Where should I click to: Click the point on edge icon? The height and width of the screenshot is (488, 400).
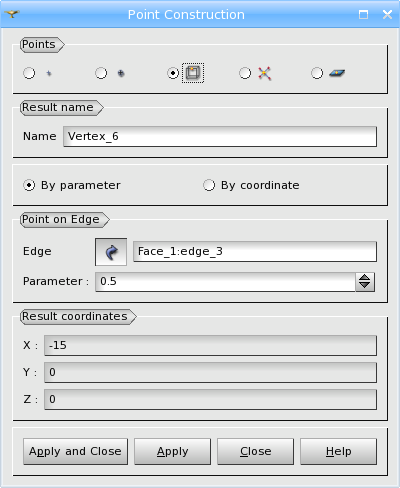coord(193,73)
